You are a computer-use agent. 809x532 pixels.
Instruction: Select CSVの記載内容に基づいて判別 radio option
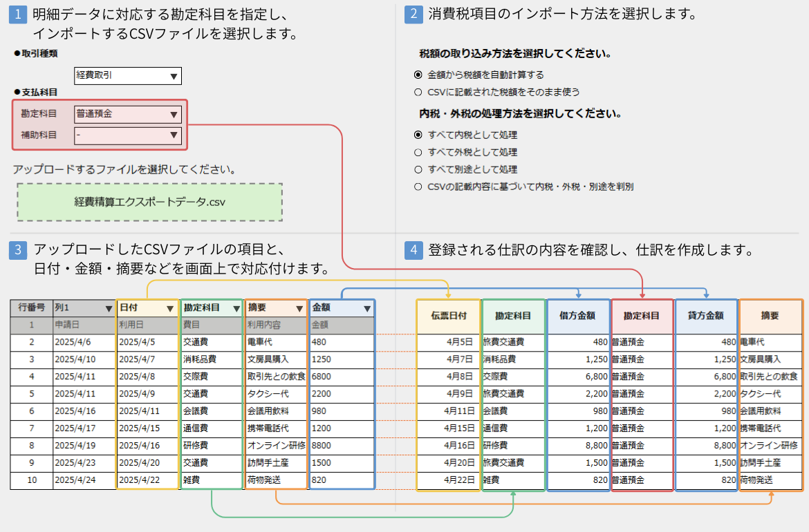point(418,187)
